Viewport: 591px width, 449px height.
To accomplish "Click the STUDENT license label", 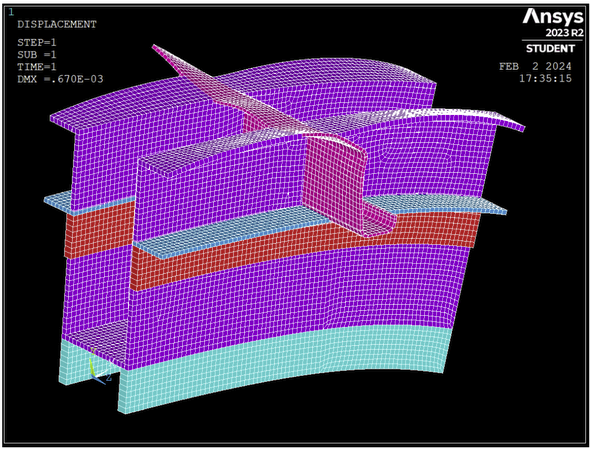I will point(550,49).
